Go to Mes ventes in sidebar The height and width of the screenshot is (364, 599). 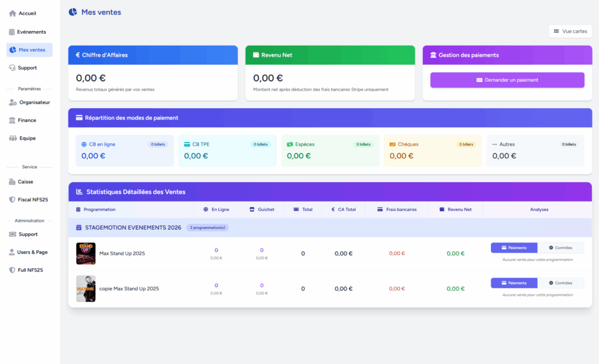pyautogui.click(x=29, y=50)
